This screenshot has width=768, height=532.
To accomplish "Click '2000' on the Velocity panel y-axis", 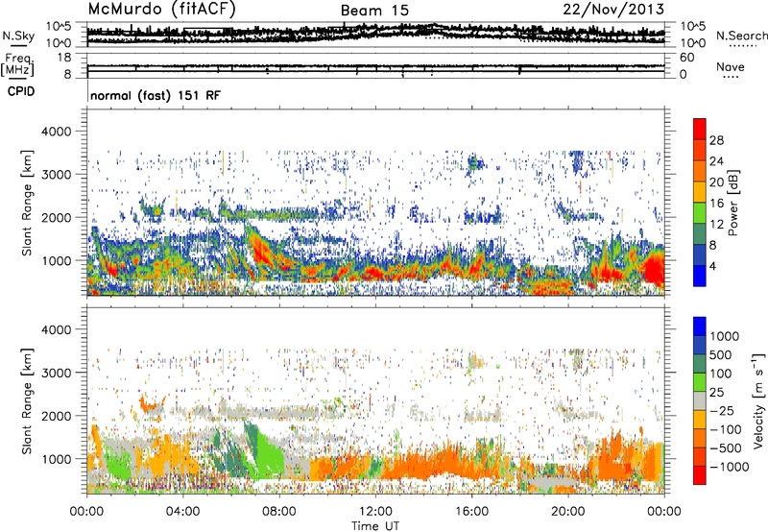I will point(57,416).
